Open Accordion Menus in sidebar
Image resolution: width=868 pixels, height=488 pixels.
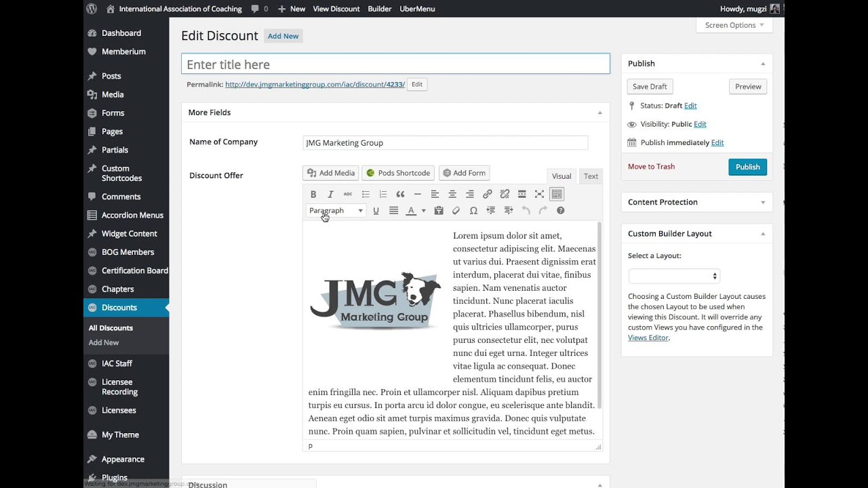132,215
